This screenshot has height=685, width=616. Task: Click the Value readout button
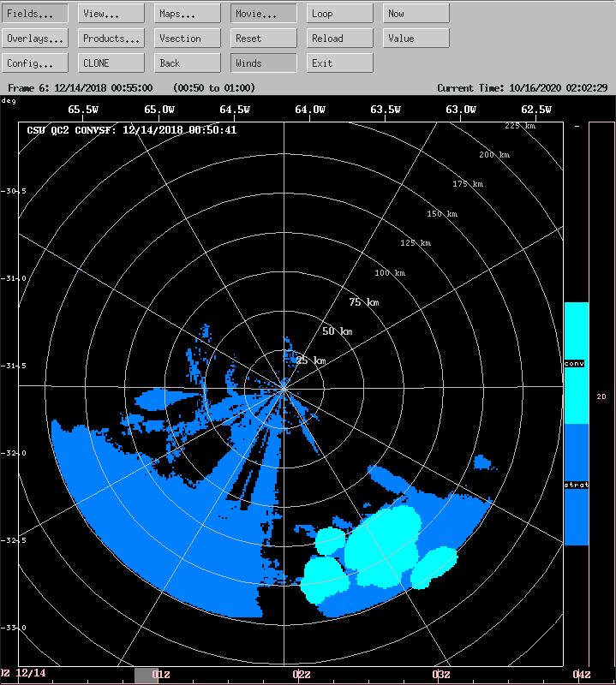pos(416,39)
